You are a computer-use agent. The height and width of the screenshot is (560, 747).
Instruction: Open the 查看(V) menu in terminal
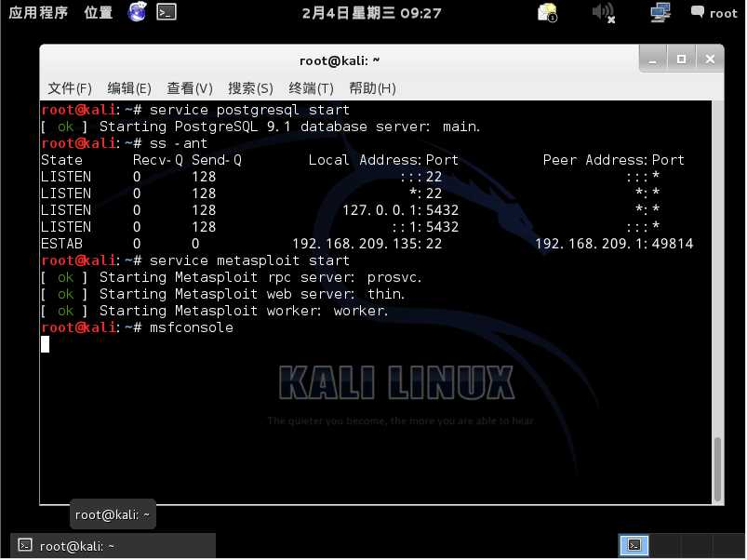[189, 88]
